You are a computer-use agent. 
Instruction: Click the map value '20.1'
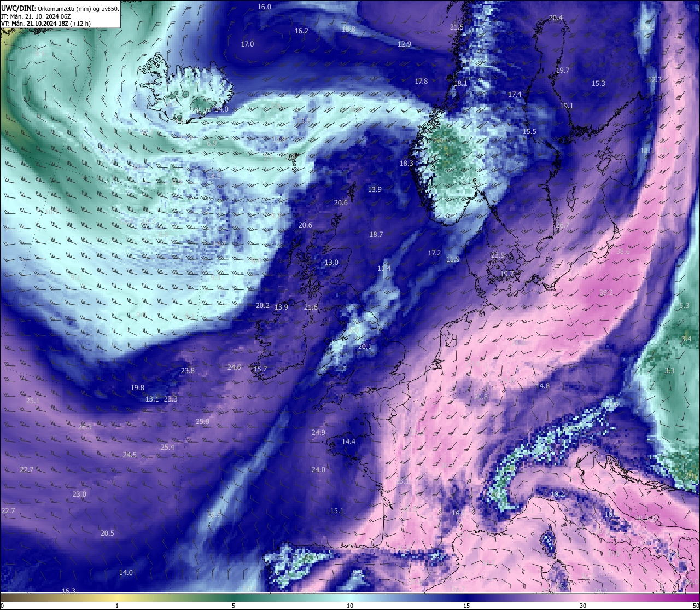tap(365, 346)
